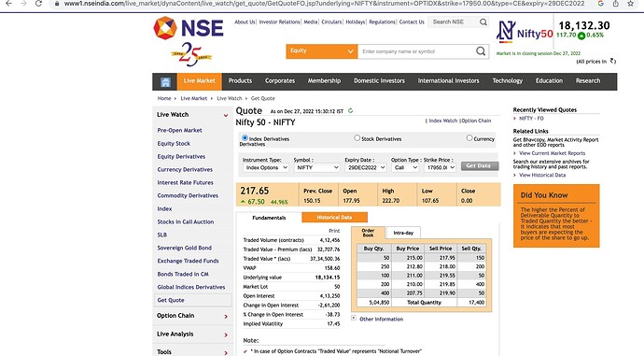Click the Get Quote sidebar item

coord(192,300)
